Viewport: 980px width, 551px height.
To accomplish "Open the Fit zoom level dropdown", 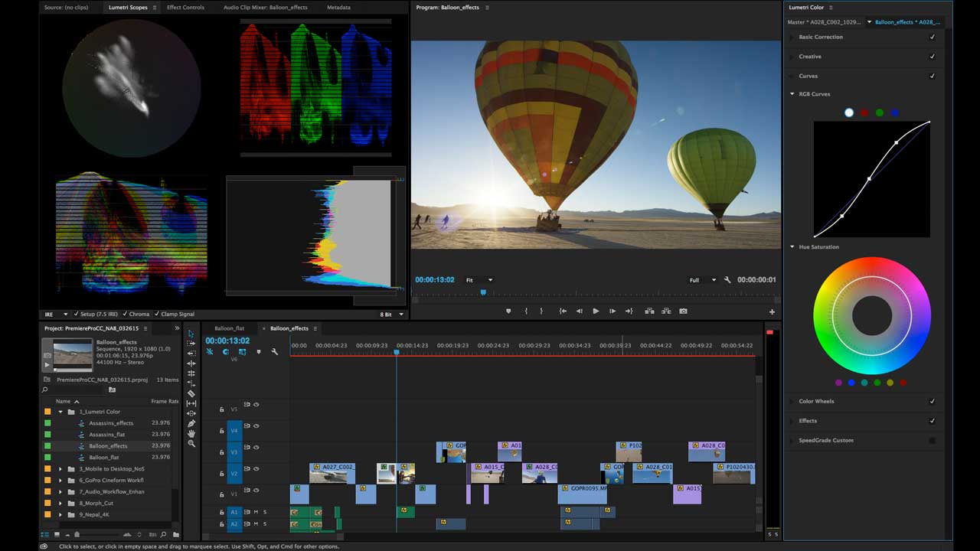I will [x=480, y=280].
